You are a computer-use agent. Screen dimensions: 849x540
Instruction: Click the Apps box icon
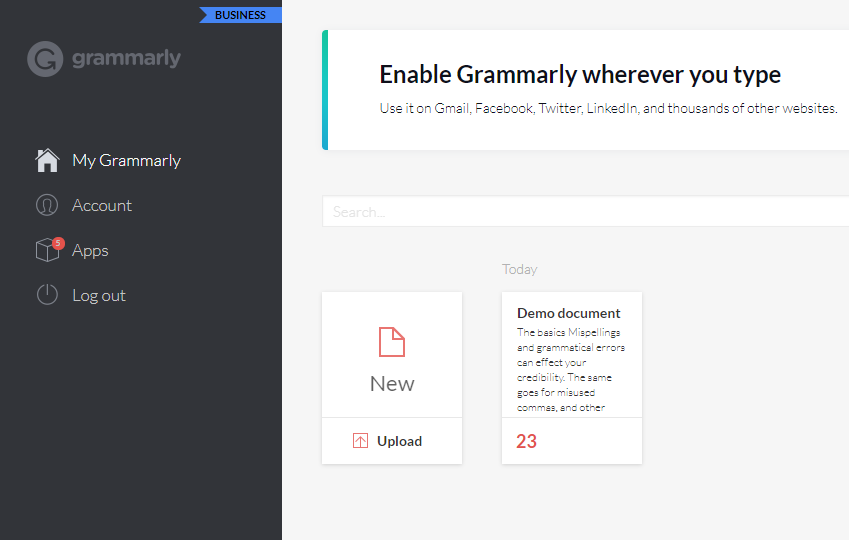coord(47,251)
